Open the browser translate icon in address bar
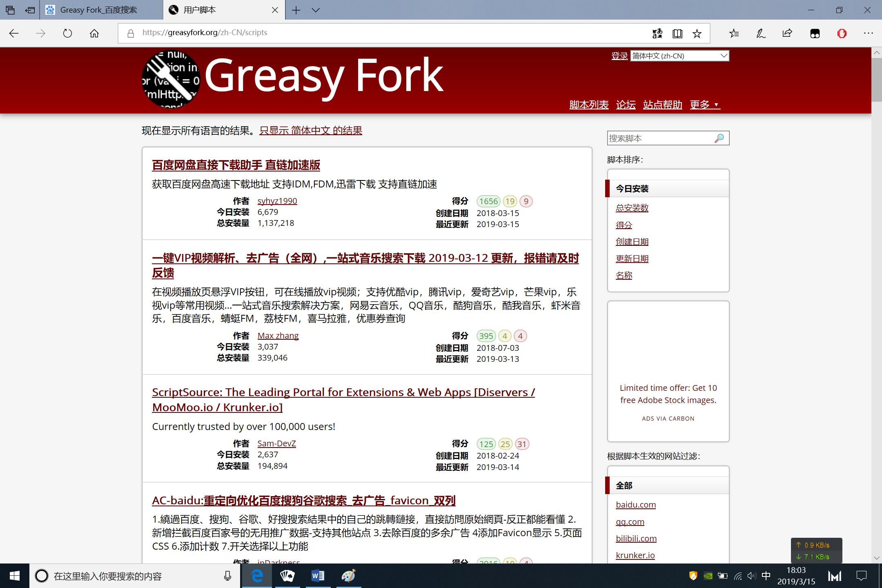The image size is (882, 588). click(x=657, y=33)
